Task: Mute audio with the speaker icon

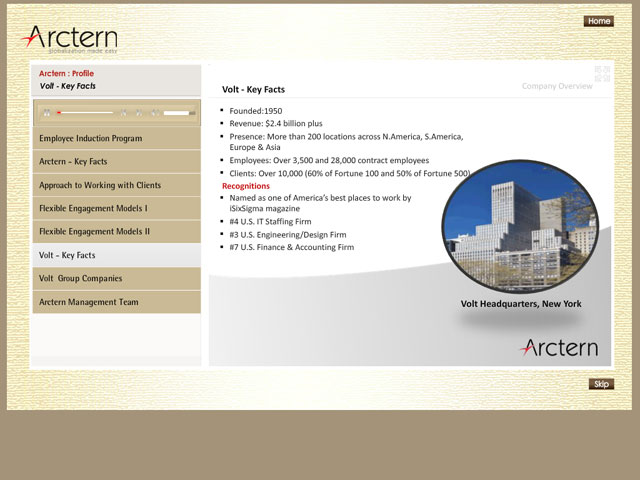Action: point(155,113)
